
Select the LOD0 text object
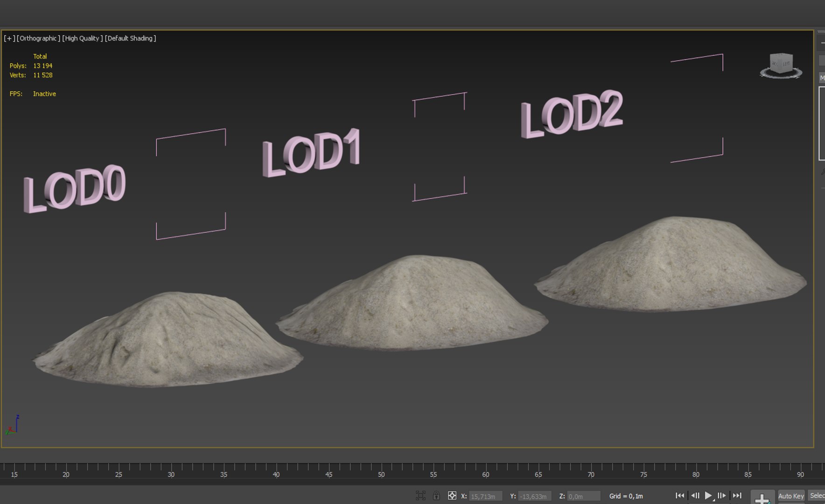coord(75,189)
